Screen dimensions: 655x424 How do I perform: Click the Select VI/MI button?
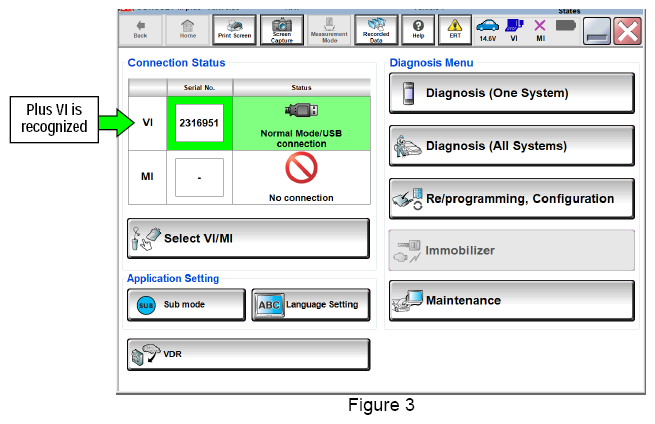pyautogui.click(x=249, y=239)
